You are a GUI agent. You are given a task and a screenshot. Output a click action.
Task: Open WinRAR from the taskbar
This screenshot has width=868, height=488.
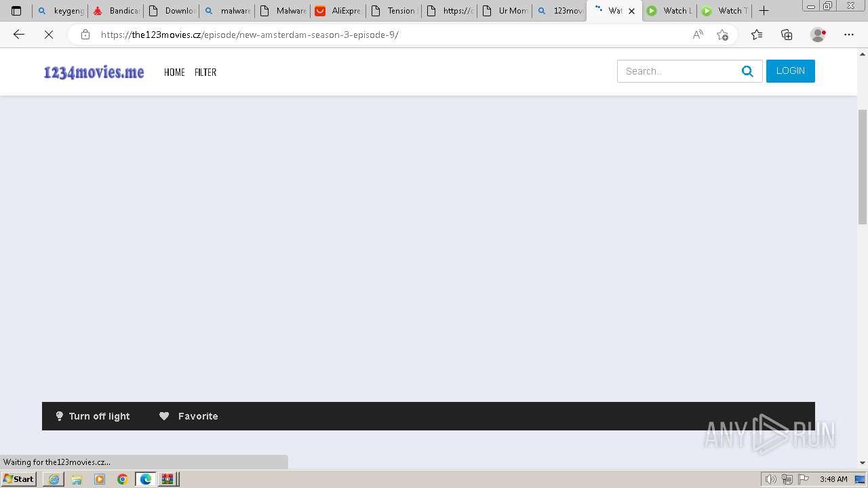click(x=168, y=479)
